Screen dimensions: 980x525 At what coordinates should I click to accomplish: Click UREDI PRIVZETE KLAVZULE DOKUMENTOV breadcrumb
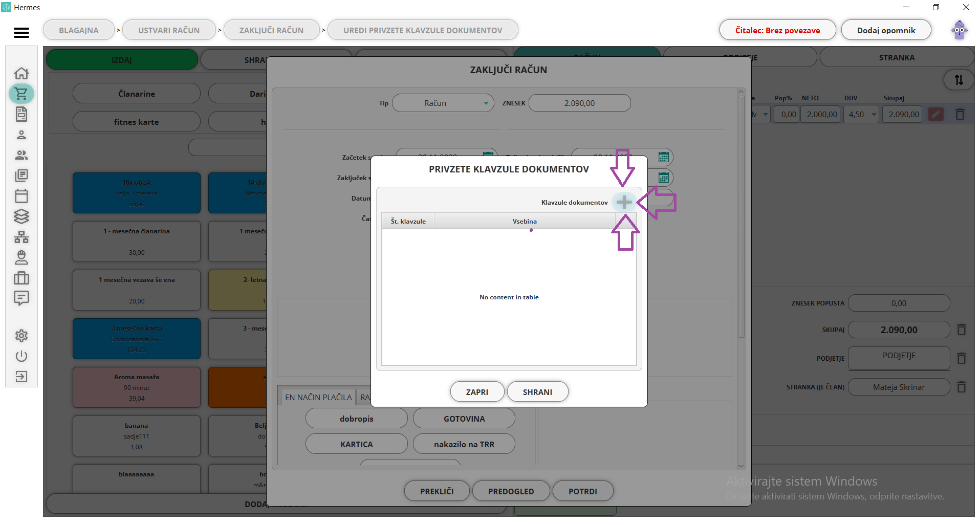(423, 30)
